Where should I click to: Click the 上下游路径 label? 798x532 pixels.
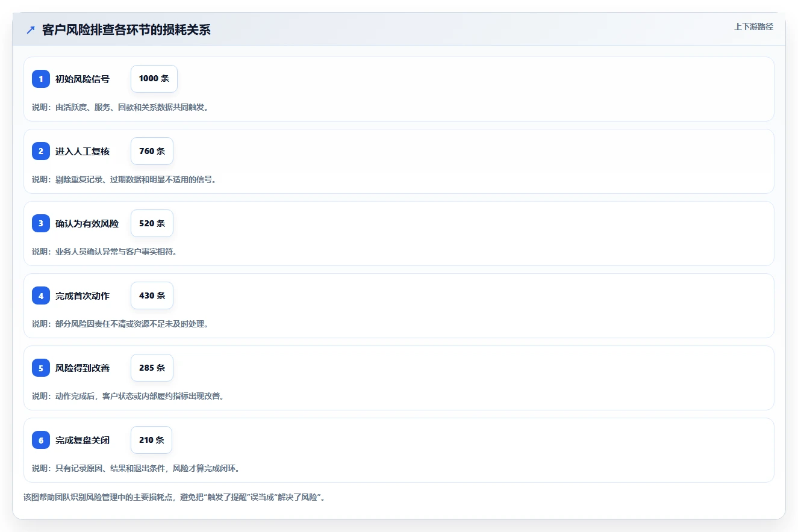[x=753, y=26]
